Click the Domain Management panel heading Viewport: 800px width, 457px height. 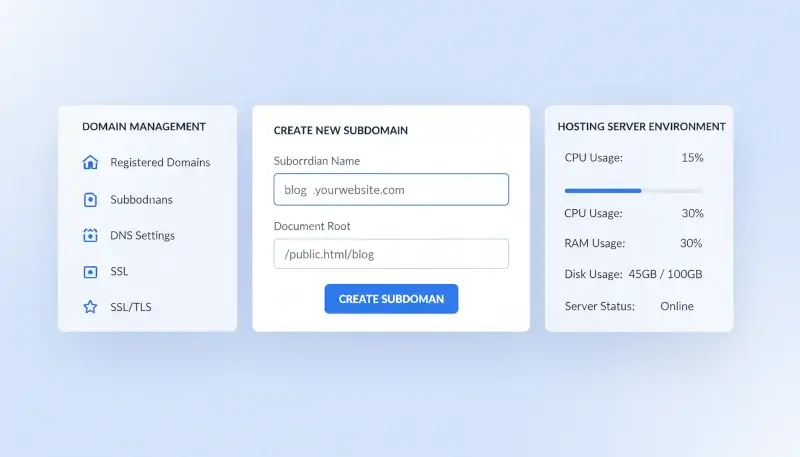click(x=144, y=127)
